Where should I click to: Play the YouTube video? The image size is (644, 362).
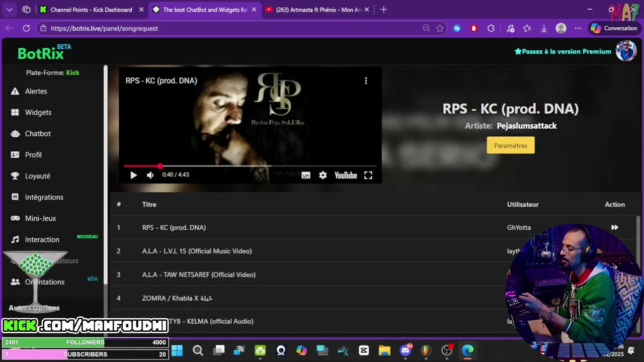[x=133, y=175]
